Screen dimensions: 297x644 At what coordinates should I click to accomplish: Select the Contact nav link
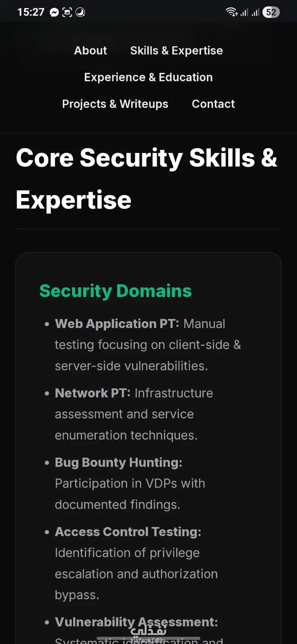point(213,104)
